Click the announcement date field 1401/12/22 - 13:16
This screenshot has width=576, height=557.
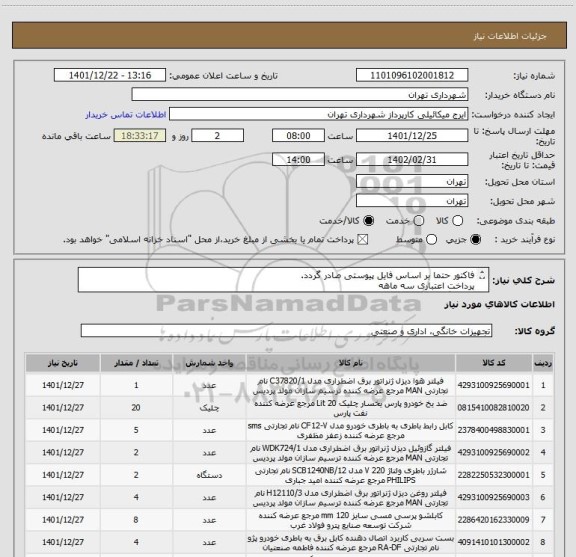point(110,75)
